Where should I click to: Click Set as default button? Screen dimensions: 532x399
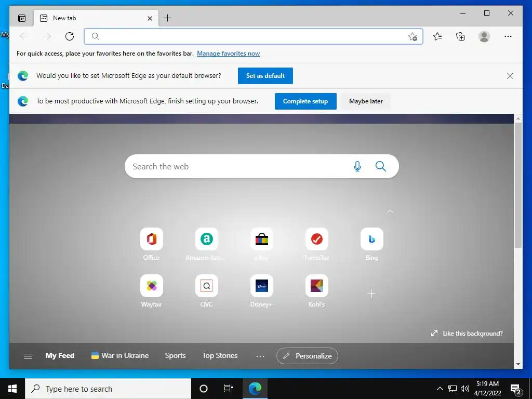pos(265,76)
